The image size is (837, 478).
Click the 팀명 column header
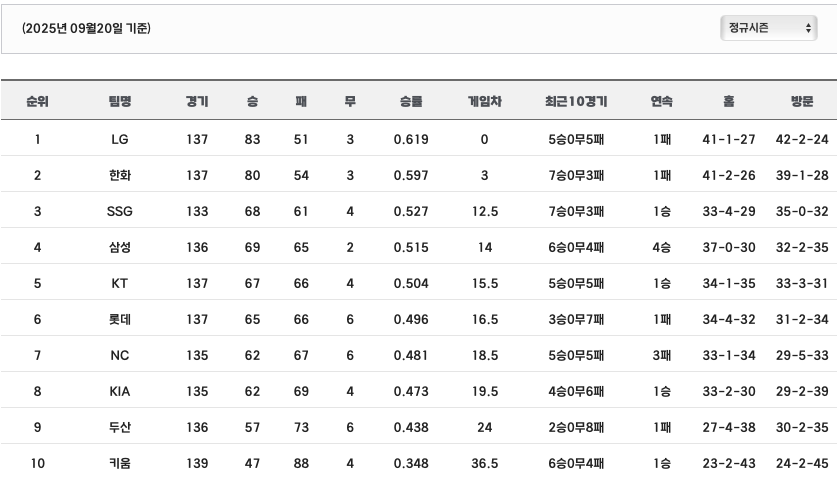click(120, 101)
